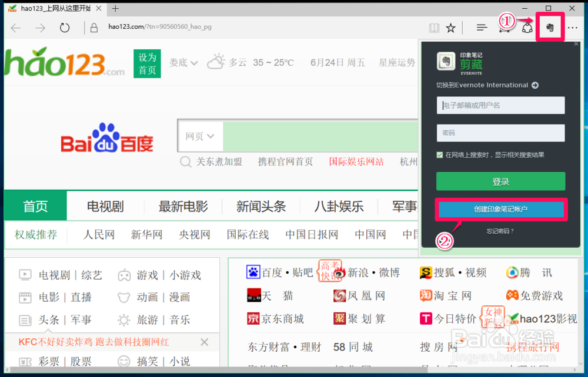Click 设为首页 button
The image size is (588, 377).
point(147,63)
